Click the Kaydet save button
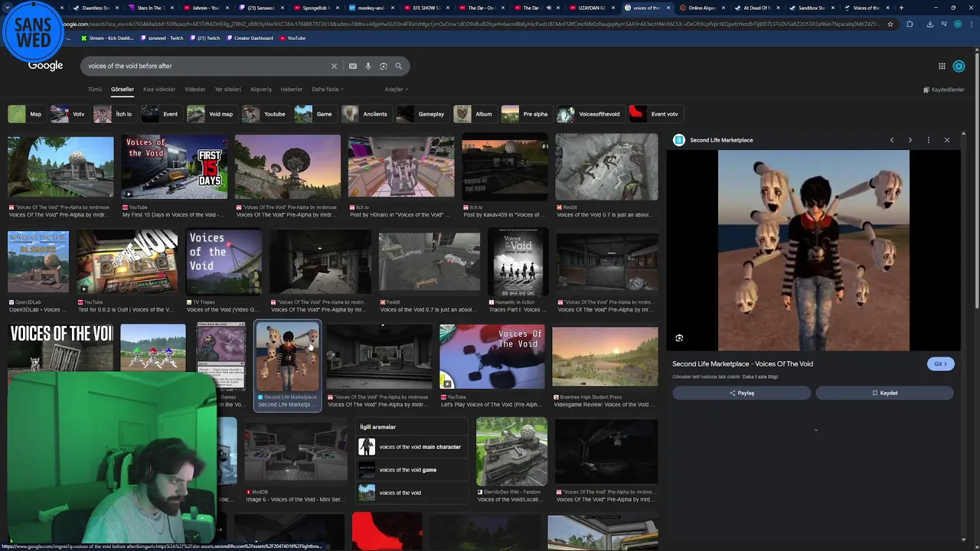 [x=884, y=393]
